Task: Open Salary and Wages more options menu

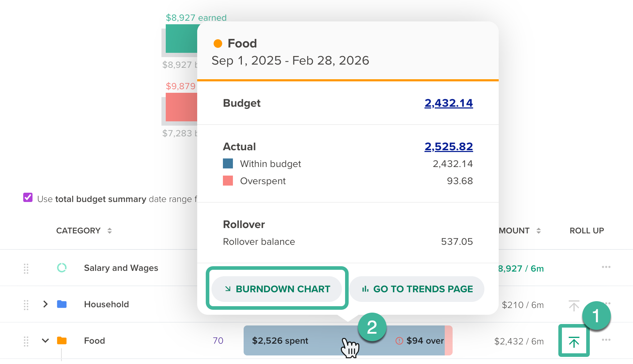Action: (x=606, y=267)
